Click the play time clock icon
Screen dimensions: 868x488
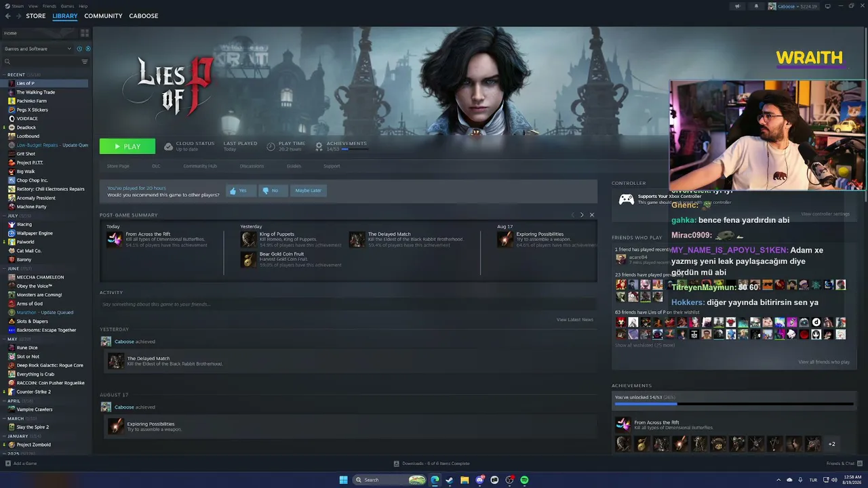(x=271, y=146)
